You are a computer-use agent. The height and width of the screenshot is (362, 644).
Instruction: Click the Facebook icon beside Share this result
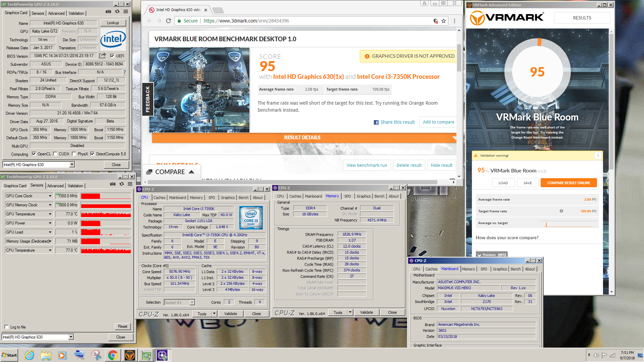click(x=376, y=122)
